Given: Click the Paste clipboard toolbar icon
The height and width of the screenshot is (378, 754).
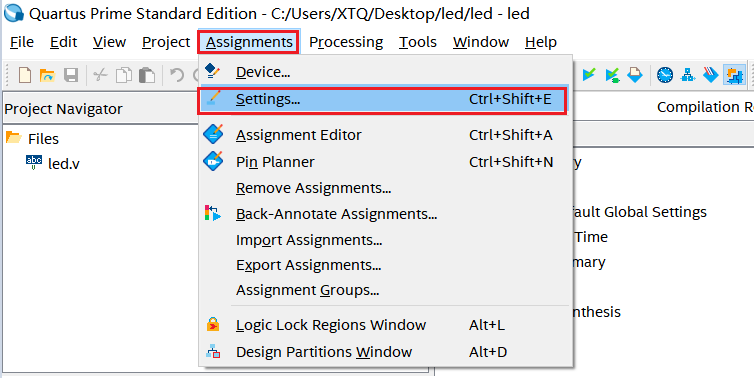Looking at the screenshot, I should point(147,75).
